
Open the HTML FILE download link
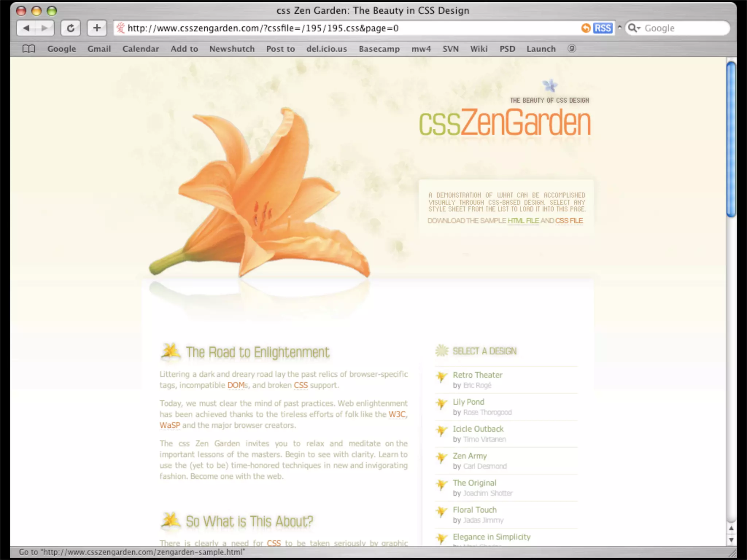523,221
